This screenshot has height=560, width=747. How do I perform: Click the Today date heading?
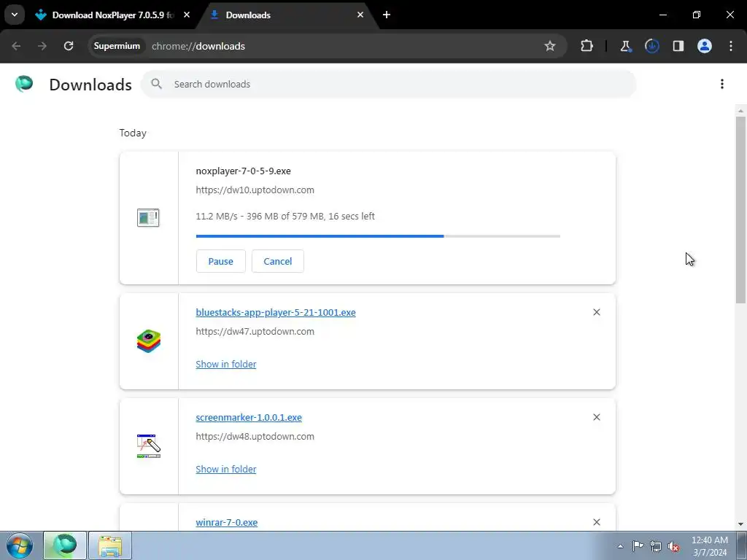point(133,133)
